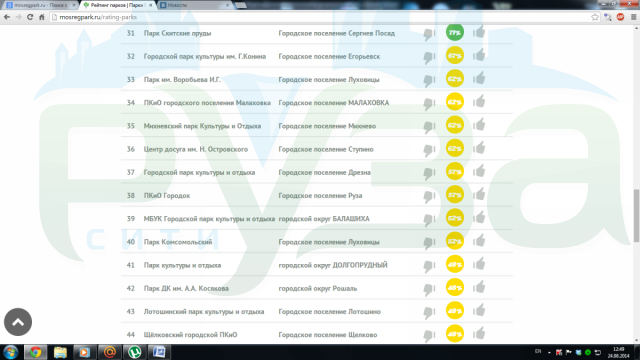Thumbs down park in Долгопрудный

[429, 267]
